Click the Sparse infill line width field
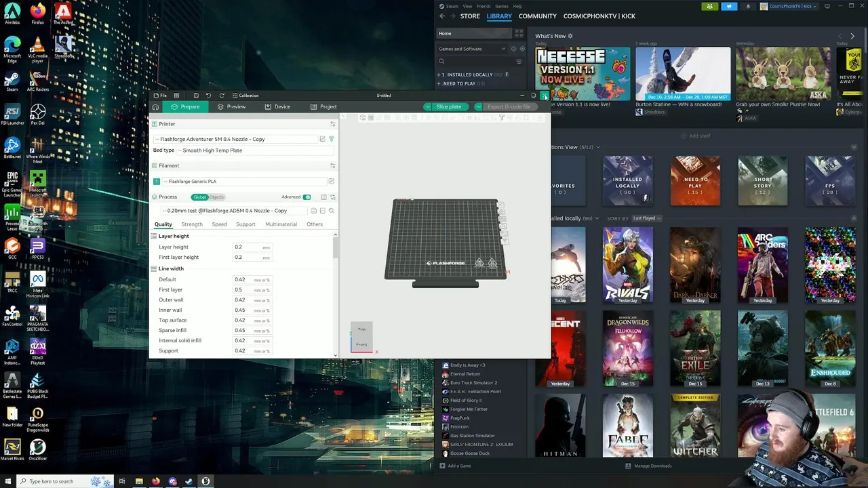 [252, 330]
